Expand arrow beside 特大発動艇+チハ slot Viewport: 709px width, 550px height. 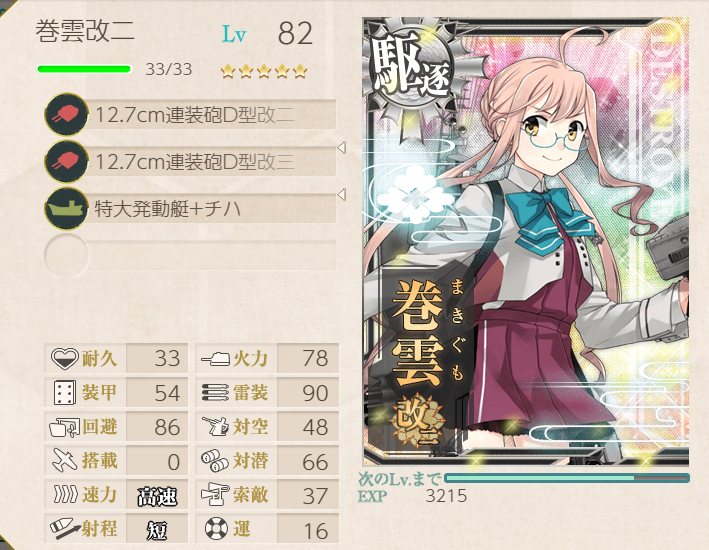(342, 194)
